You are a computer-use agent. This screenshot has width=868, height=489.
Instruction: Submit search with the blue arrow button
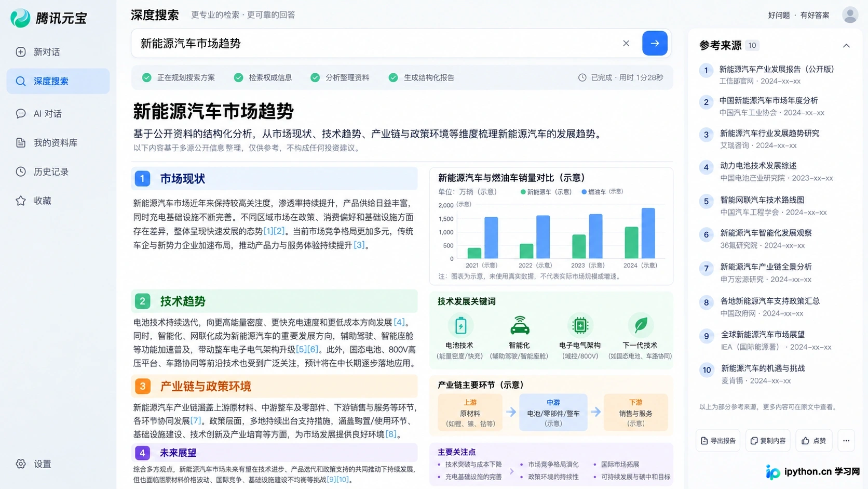coord(655,43)
